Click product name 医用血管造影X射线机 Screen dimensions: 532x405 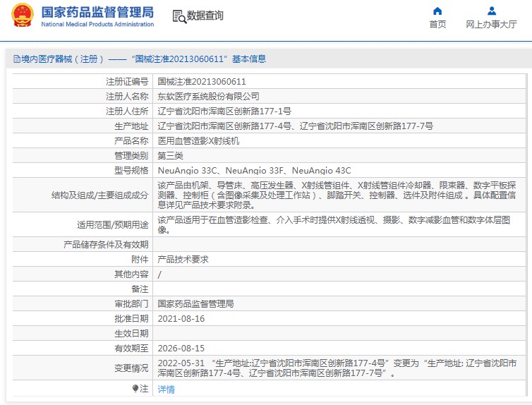(198, 141)
